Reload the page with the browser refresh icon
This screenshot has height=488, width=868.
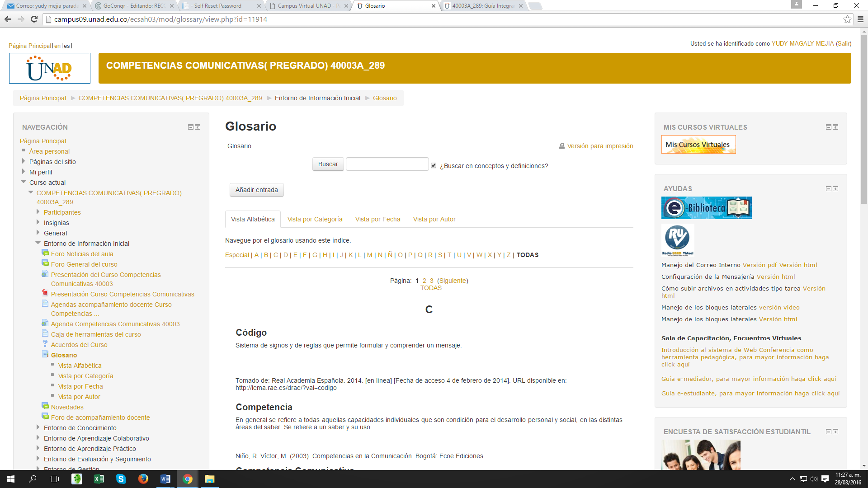pyautogui.click(x=34, y=19)
